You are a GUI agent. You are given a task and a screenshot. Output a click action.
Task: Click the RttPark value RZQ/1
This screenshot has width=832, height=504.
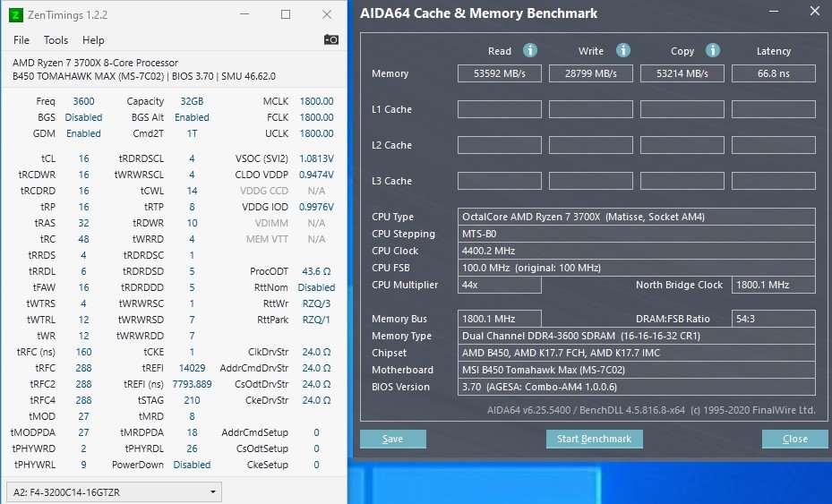point(316,320)
